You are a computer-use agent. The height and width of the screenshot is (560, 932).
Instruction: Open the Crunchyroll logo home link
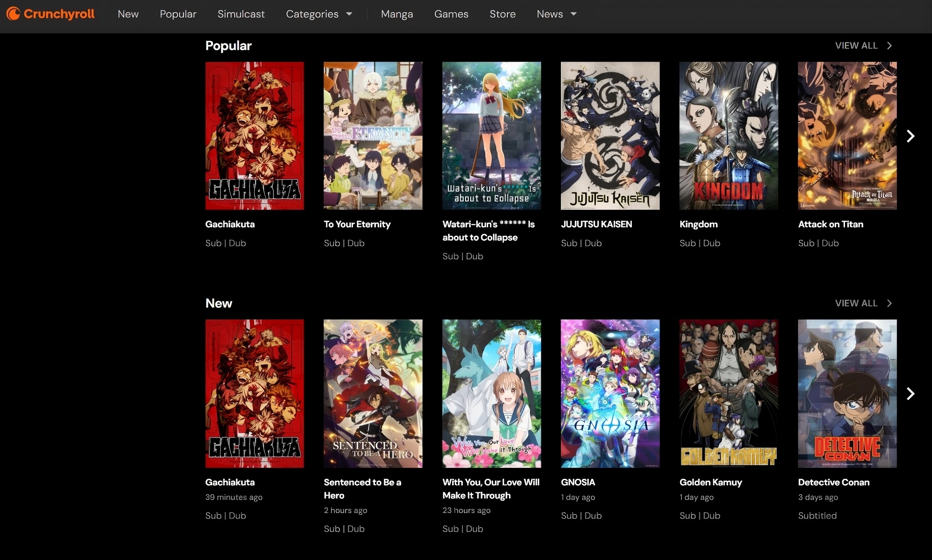click(50, 14)
